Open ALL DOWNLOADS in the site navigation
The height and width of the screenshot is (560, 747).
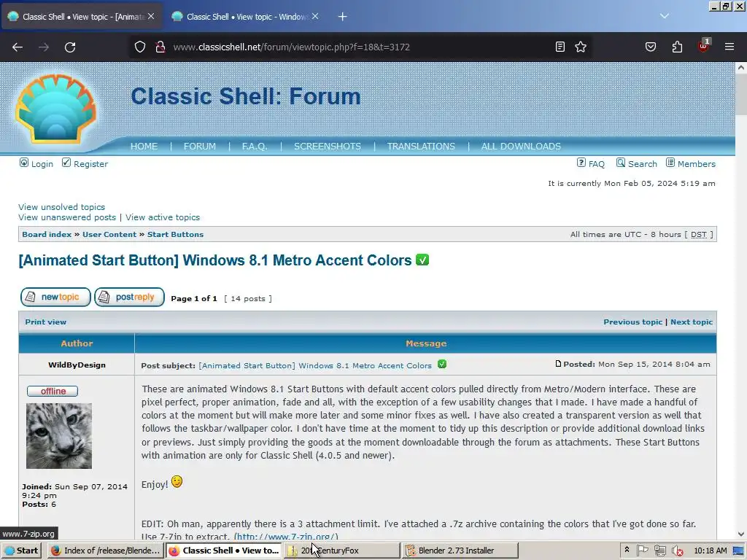[x=521, y=146]
